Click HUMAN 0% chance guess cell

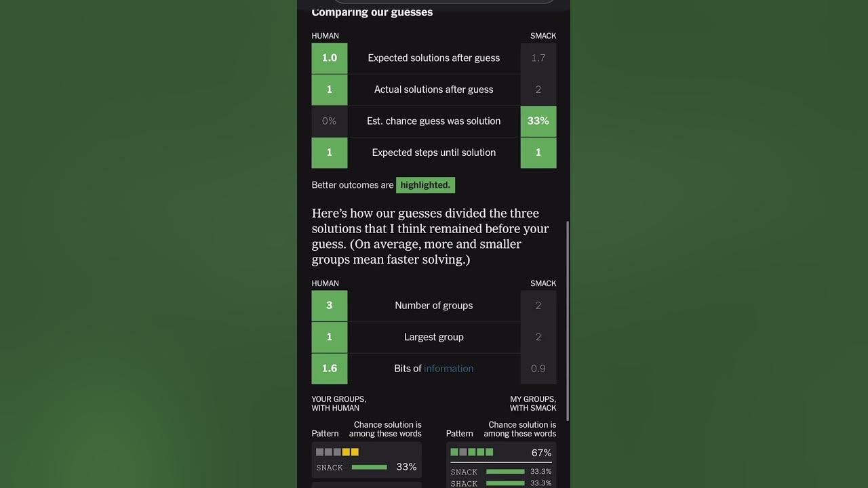(x=330, y=121)
